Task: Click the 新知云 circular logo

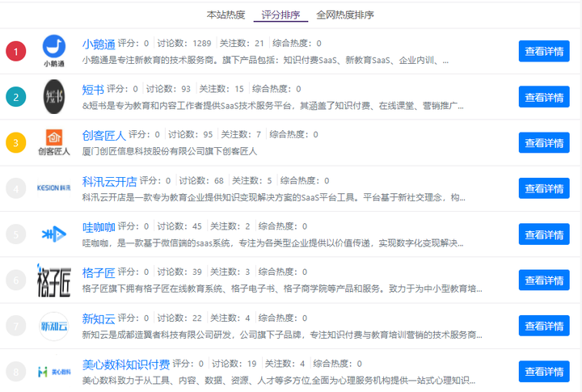Action: 54,327
